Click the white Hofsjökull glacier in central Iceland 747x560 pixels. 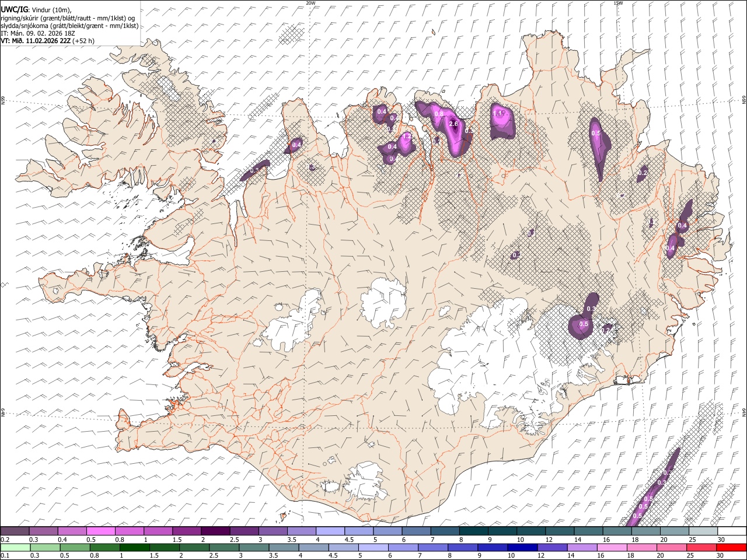coord(383,302)
